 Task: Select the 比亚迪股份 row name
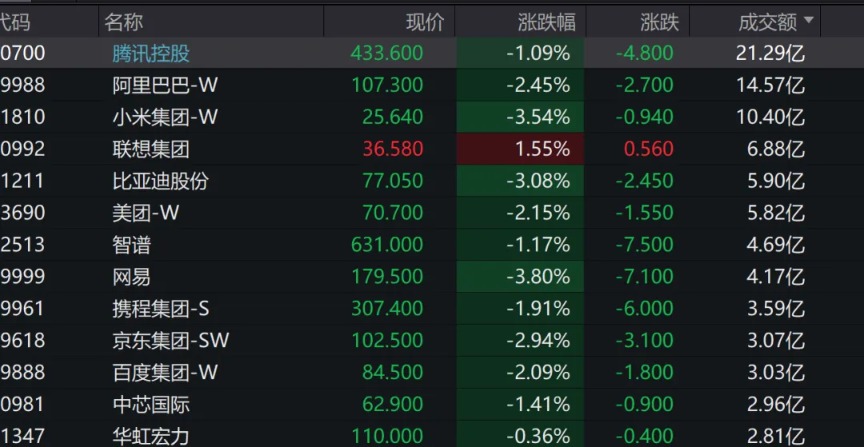point(160,181)
